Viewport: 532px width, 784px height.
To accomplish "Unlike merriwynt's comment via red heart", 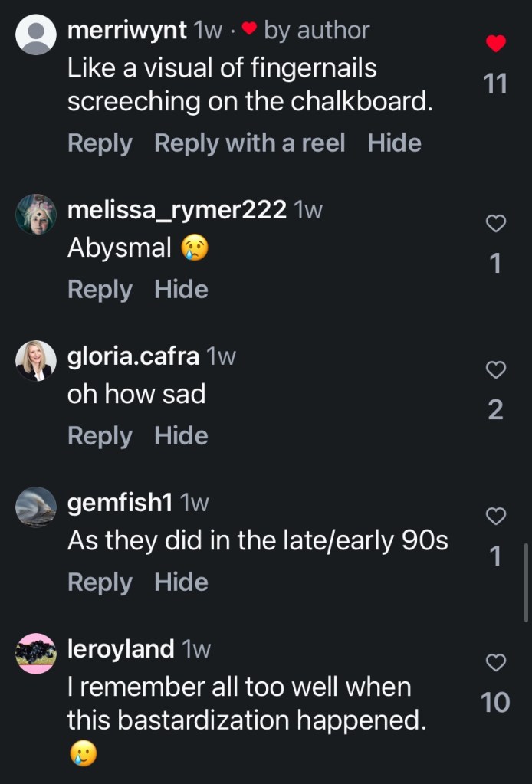I will click(x=496, y=44).
